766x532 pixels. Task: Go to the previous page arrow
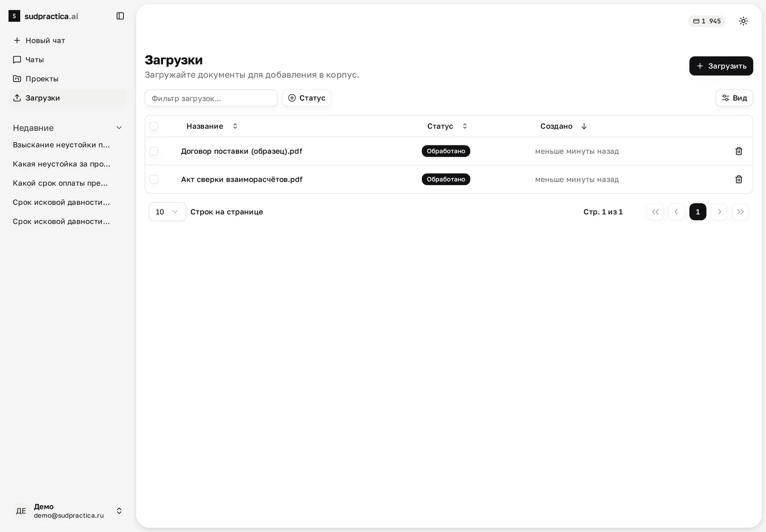pyautogui.click(x=676, y=212)
